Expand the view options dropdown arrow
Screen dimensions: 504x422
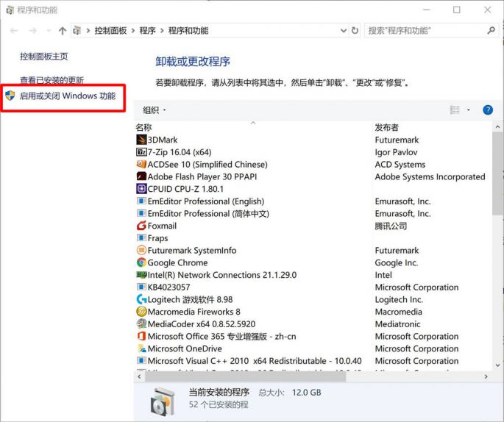click(x=469, y=110)
